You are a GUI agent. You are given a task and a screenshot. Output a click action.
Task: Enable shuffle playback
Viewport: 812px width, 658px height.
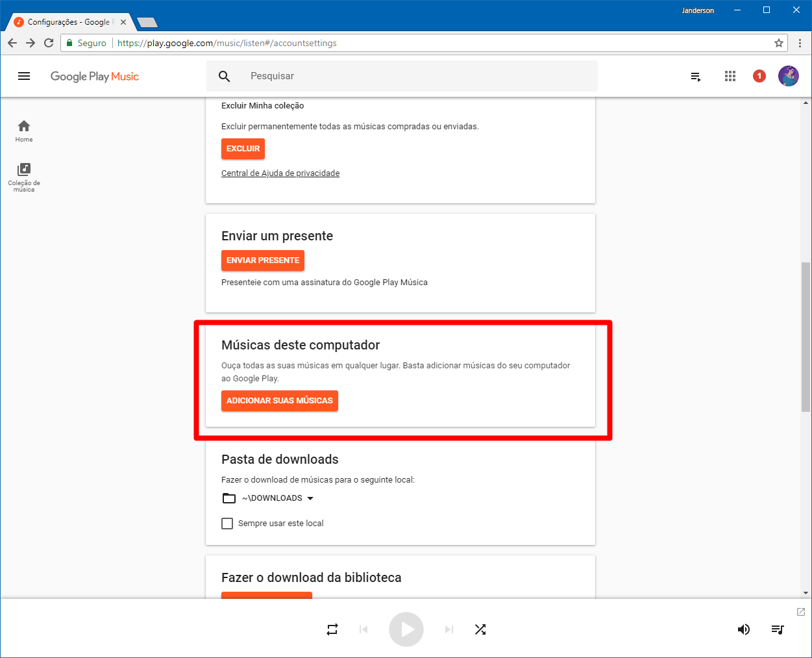[x=480, y=629]
